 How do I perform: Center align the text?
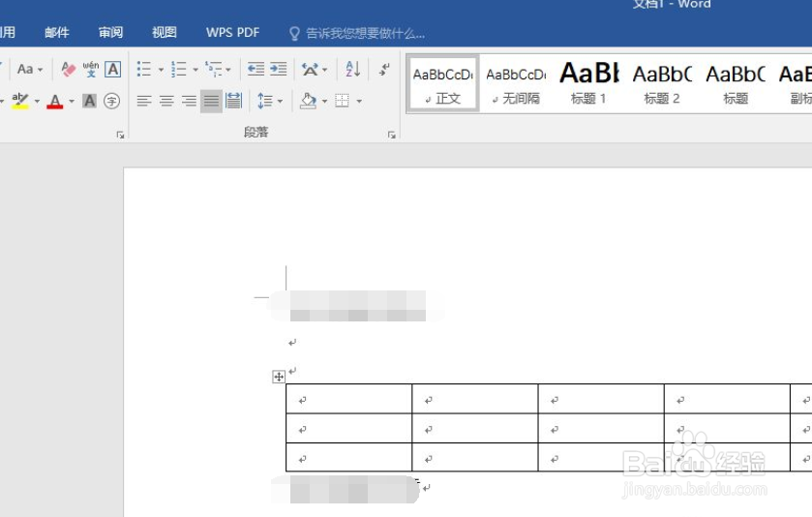pos(166,101)
